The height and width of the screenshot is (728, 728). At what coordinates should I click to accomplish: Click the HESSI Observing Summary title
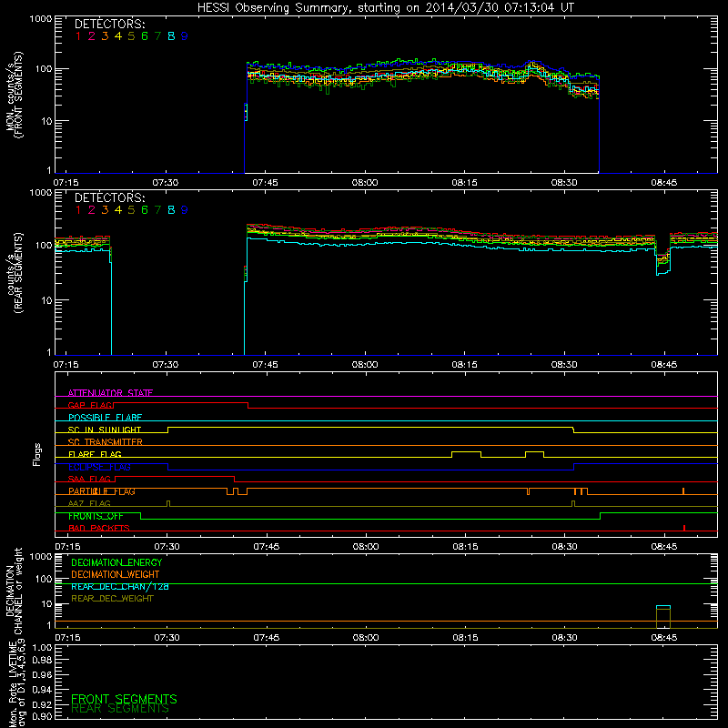385,7
